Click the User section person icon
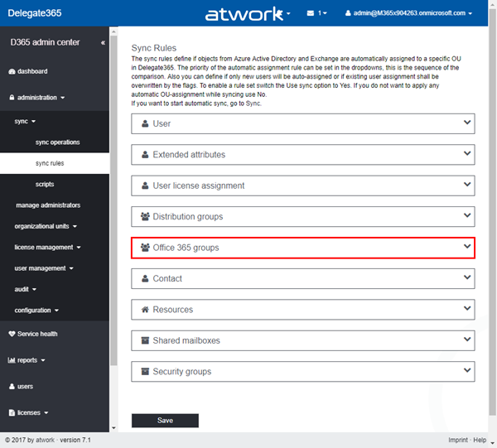Image resolution: width=497 pixels, height=448 pixels. (x=145, y=123)
